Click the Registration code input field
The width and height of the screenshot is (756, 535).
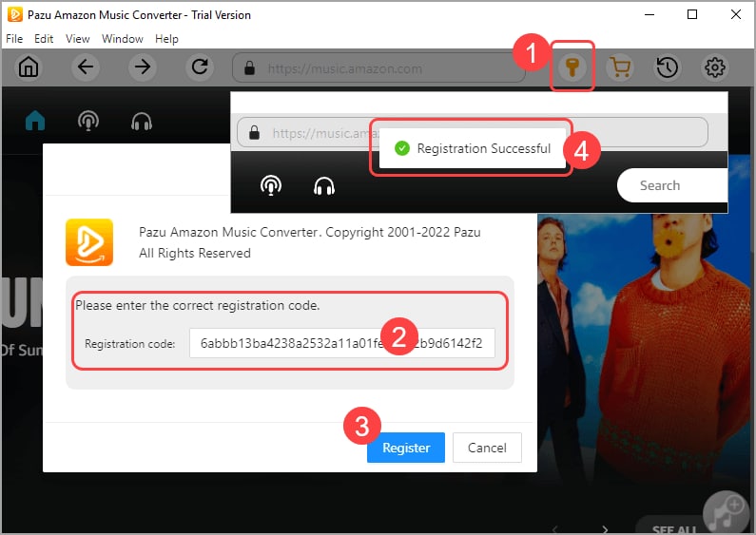click(x=341, y=343)
